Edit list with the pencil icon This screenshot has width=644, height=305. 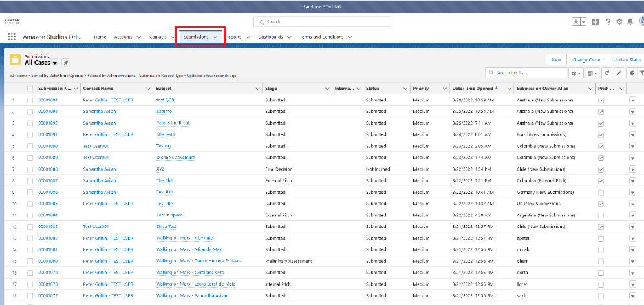pos(620,73)
